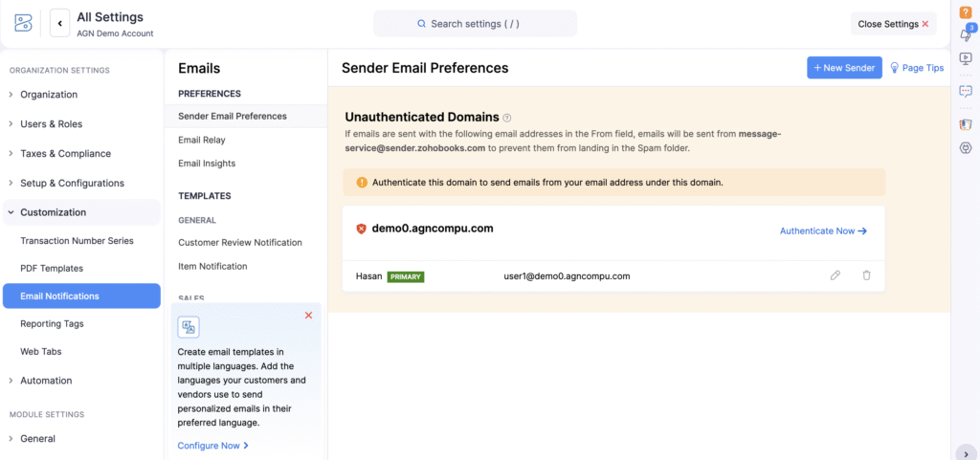
Task: Open the colorful app icon in right sidebar
Action: pos(965,124)
